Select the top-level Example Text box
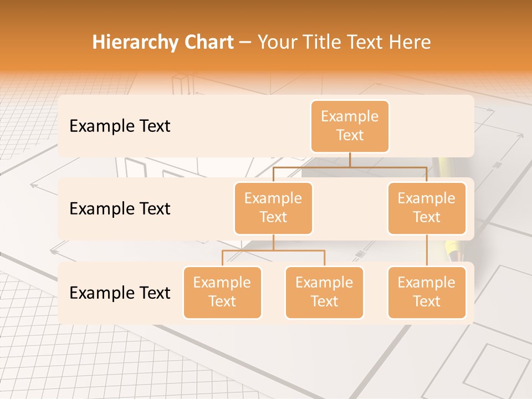This screenshot has width=532, height=399. [349, 126]
